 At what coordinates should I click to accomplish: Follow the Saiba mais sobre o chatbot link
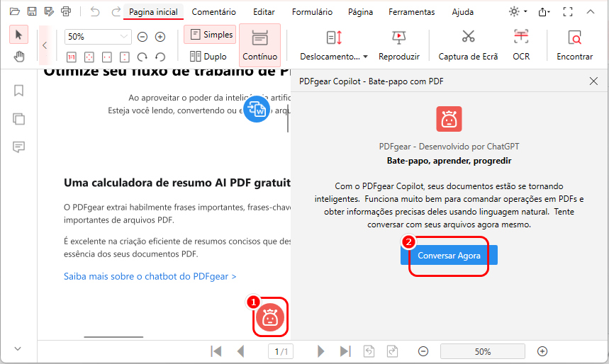pos(150,276)
